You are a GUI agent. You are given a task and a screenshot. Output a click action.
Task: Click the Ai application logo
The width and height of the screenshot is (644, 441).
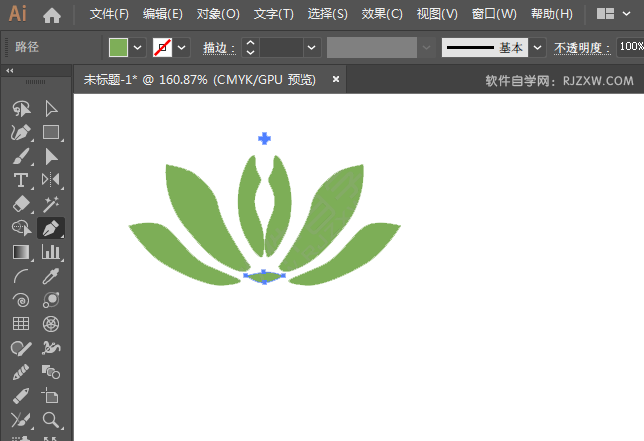(x=18, y=14)
